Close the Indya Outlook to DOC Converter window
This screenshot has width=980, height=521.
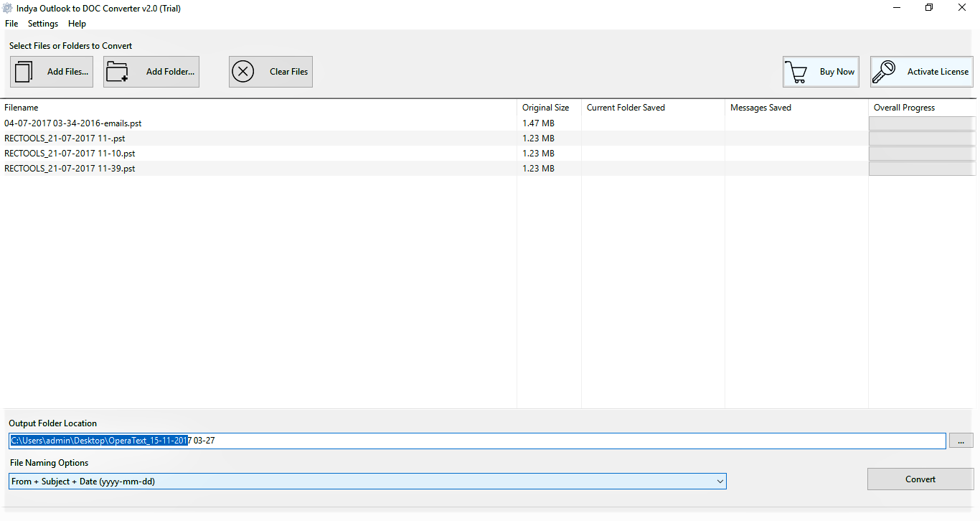(x=962, y=8)
